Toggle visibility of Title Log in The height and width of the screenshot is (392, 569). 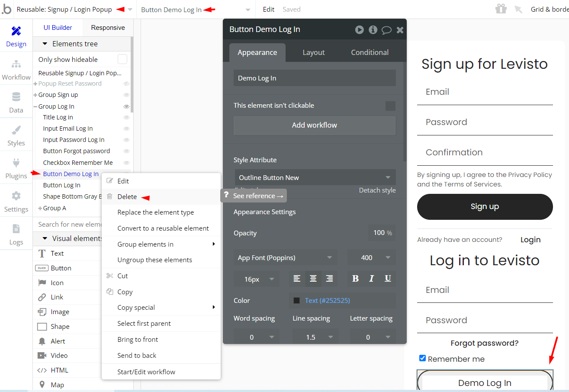click(127, 118)
